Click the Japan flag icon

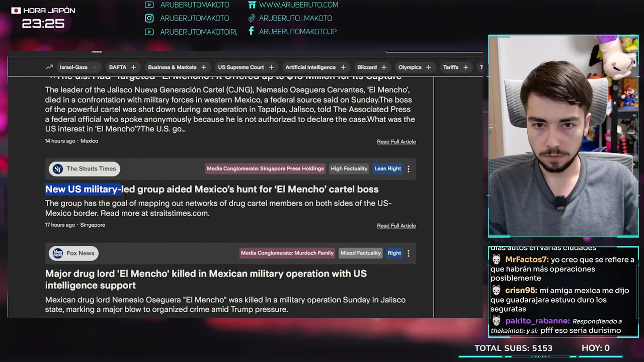pyautogui.click(x=16, y=11)
